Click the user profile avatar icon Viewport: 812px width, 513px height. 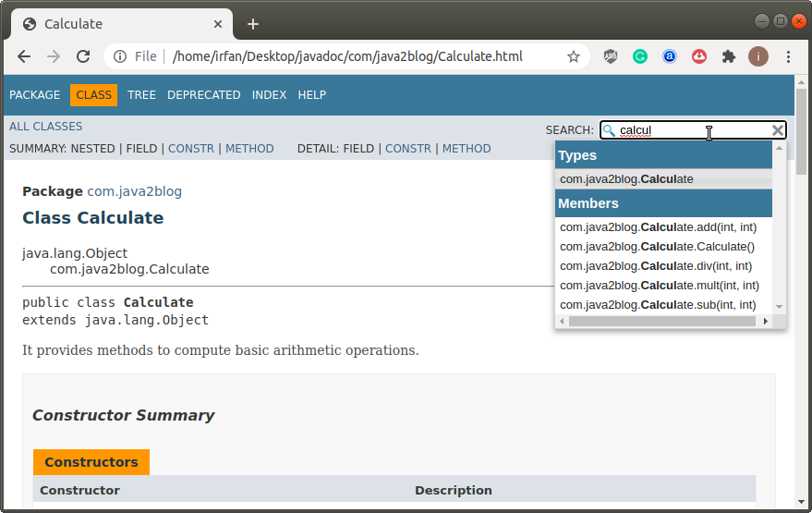758,56
